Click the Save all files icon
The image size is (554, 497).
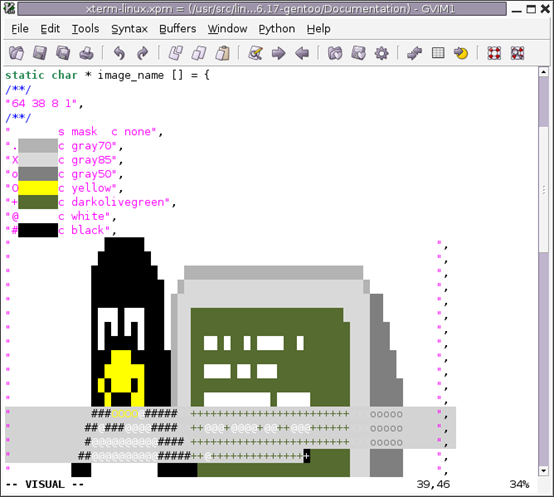pyautogui.click(x=63, y=53)
